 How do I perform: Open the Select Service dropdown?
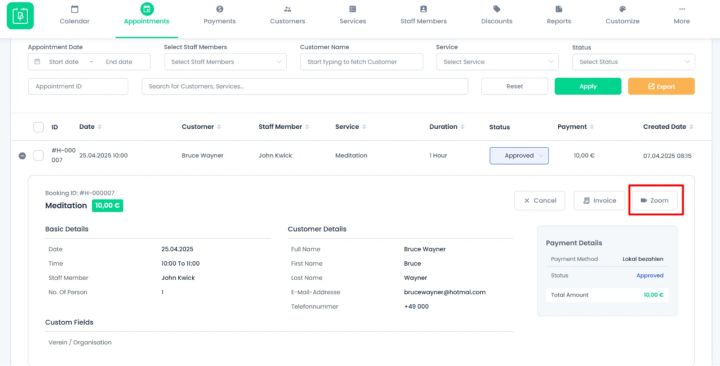click(497, 62)
